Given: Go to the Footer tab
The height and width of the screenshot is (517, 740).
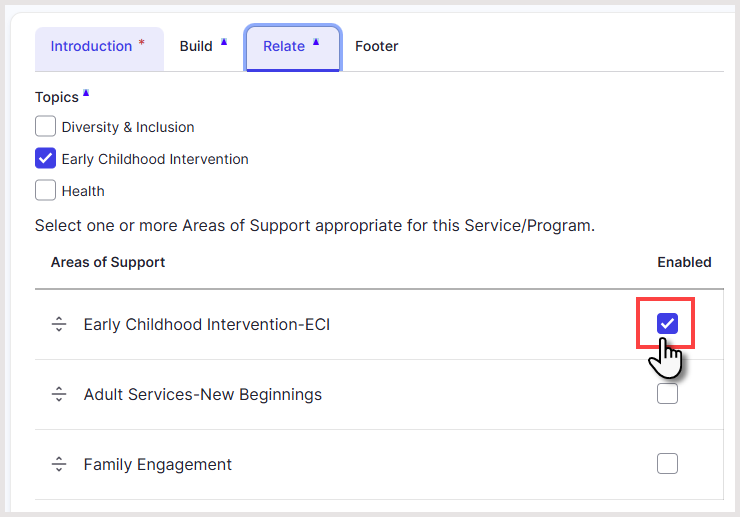Looking at the screenshot, I should (377, 46).
